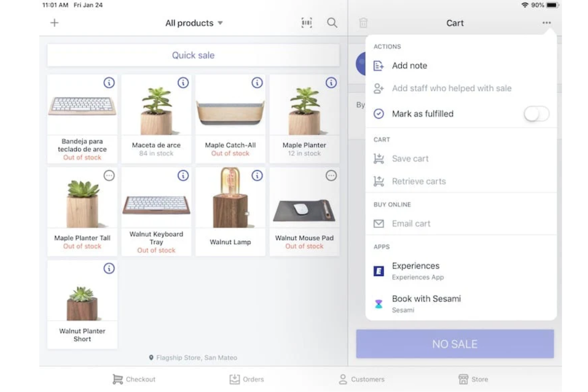The height and width of the screenshot is (392, 588).
Task: Select Retrieve carts
Action: [418, 181]
